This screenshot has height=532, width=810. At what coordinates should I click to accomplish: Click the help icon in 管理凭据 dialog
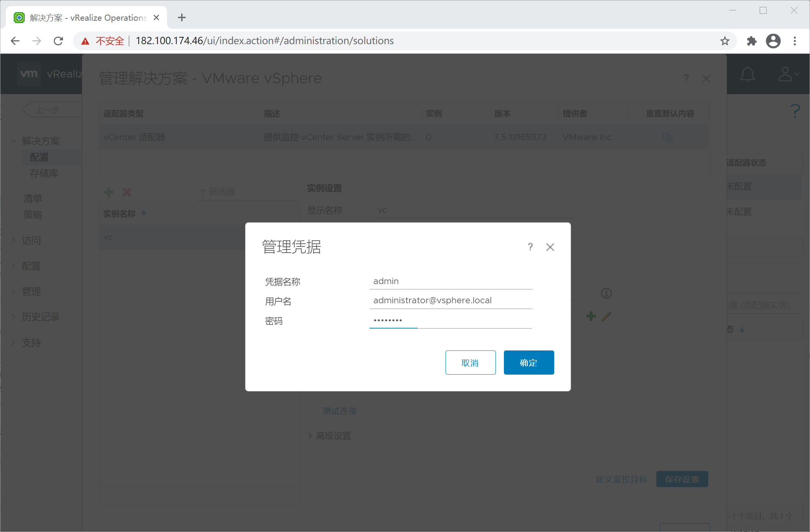tap(530, 247)
